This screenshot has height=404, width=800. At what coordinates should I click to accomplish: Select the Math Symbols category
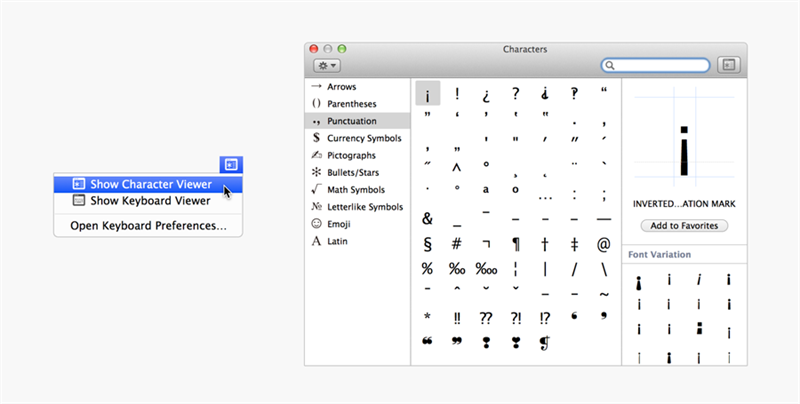[x=357, y=190]
